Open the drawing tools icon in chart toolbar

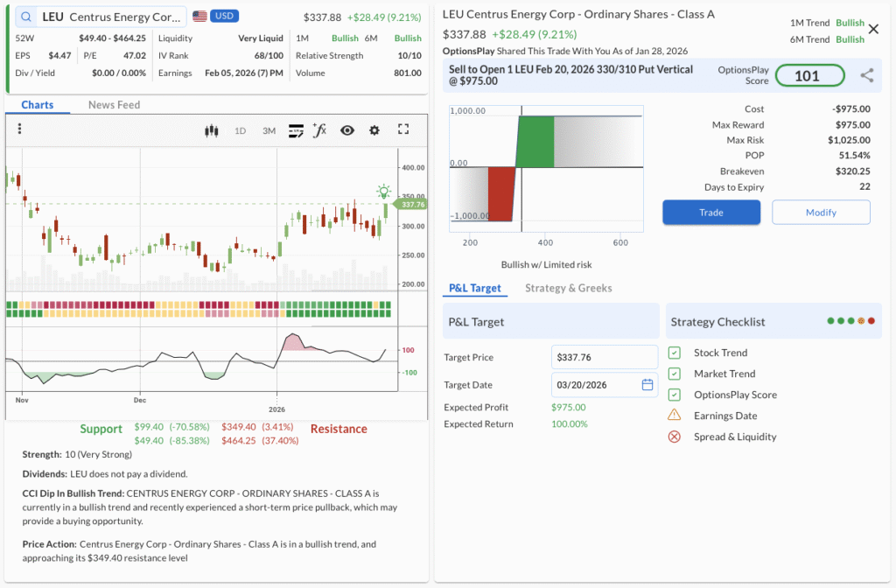[x=296, y=130]
